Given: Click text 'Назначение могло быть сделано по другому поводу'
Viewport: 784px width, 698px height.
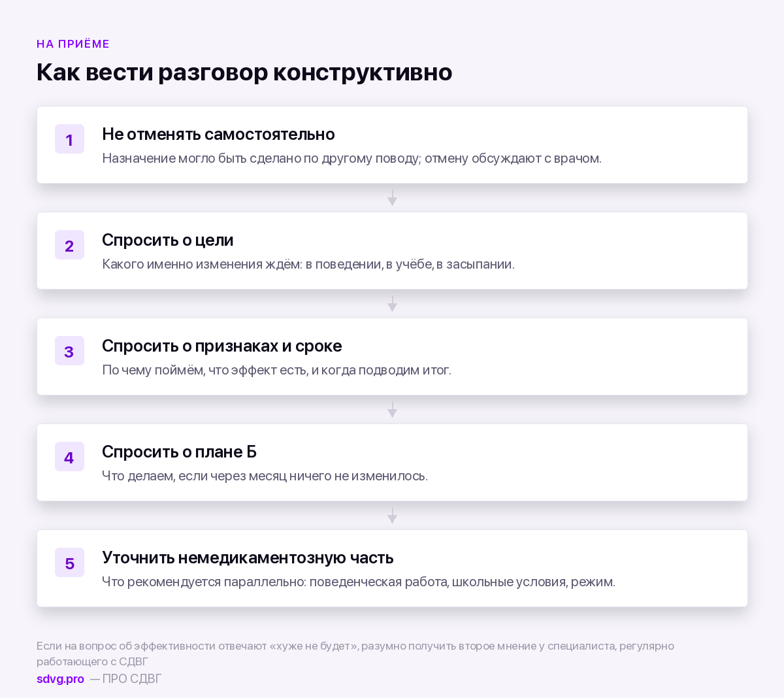Looking at the screenshot, I should 261,158.
